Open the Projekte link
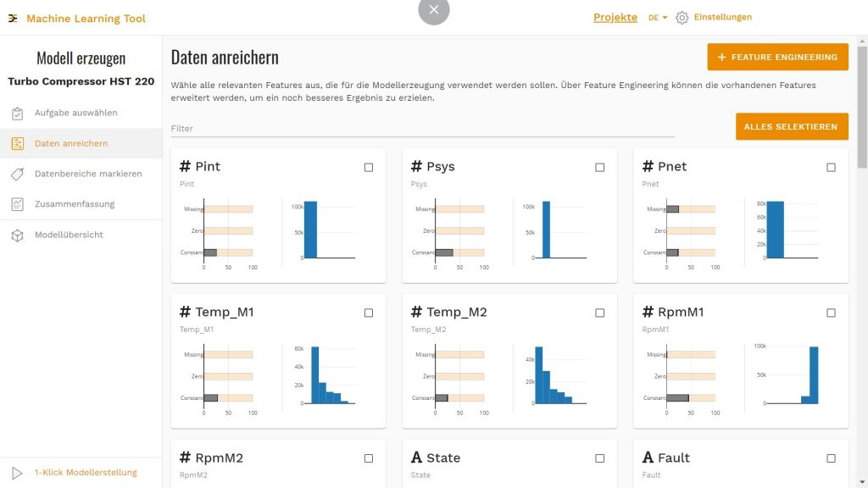 click(615, 16)
